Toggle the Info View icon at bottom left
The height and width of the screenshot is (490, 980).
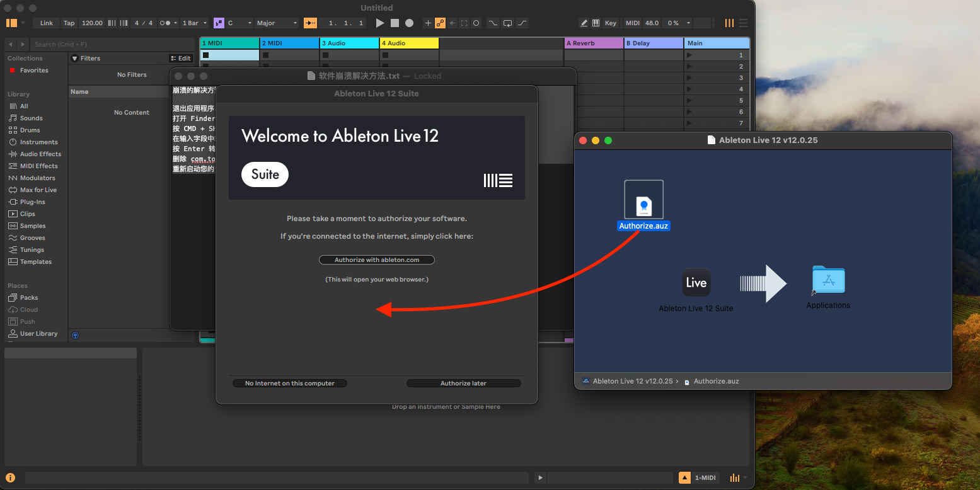pos(10,477)
